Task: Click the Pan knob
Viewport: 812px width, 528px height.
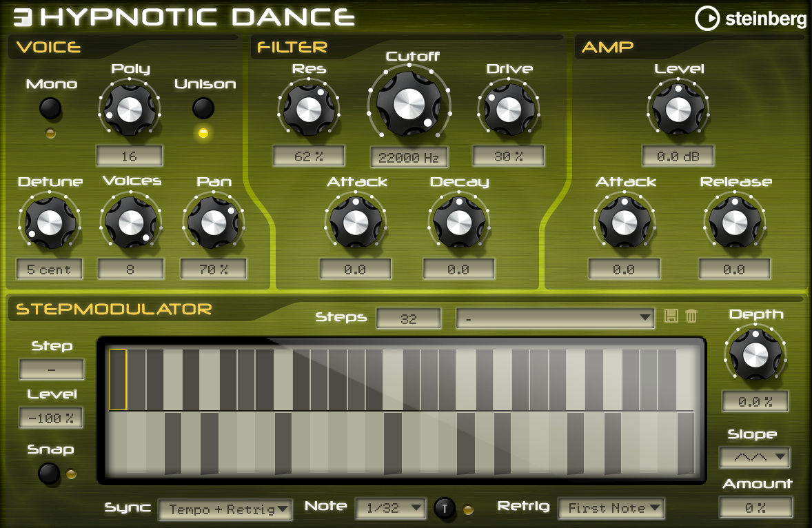Action: coord(214,223)
